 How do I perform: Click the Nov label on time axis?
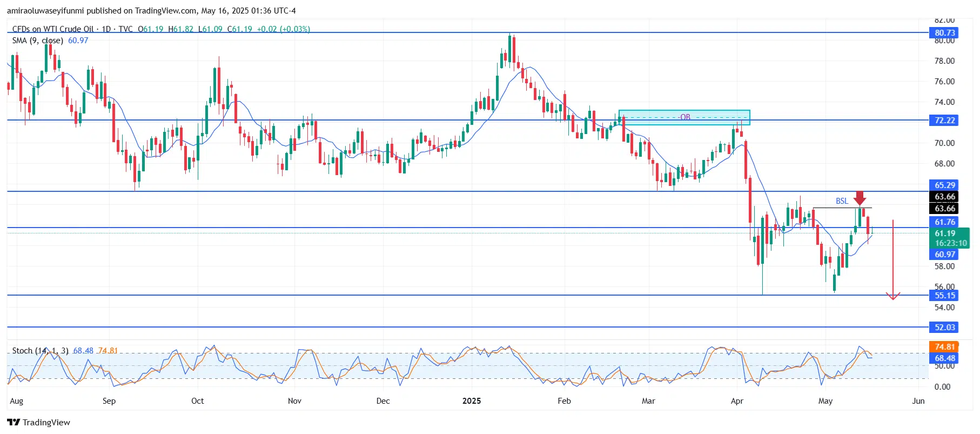(x=294, y=401)
